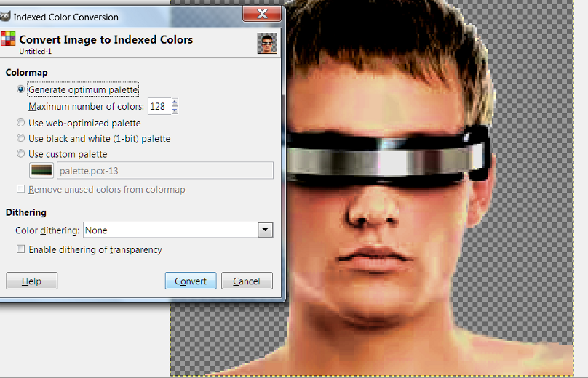The height and width of the screenshot is (378, 588).
Task: Select Use web-optimized palette option
Action: pyautogui.click(x=21, y=123)
